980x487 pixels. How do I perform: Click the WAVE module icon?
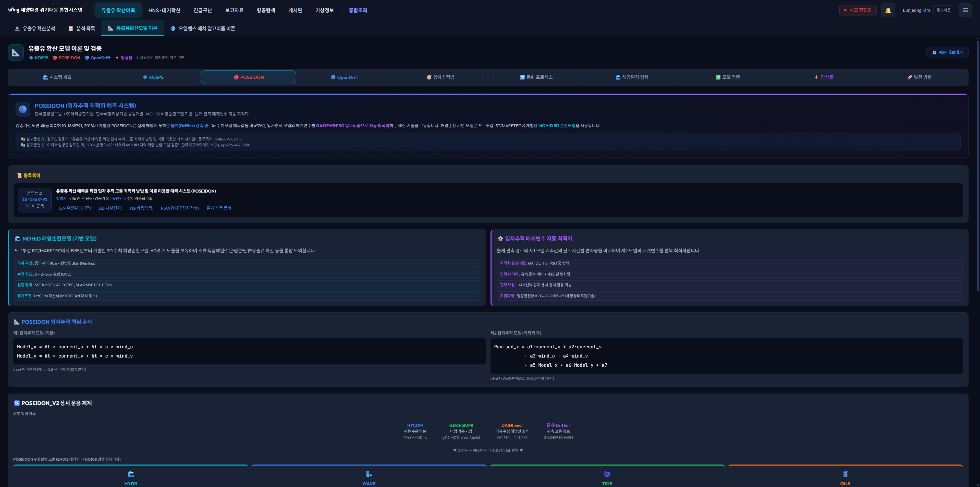click(x=369, y=474)
